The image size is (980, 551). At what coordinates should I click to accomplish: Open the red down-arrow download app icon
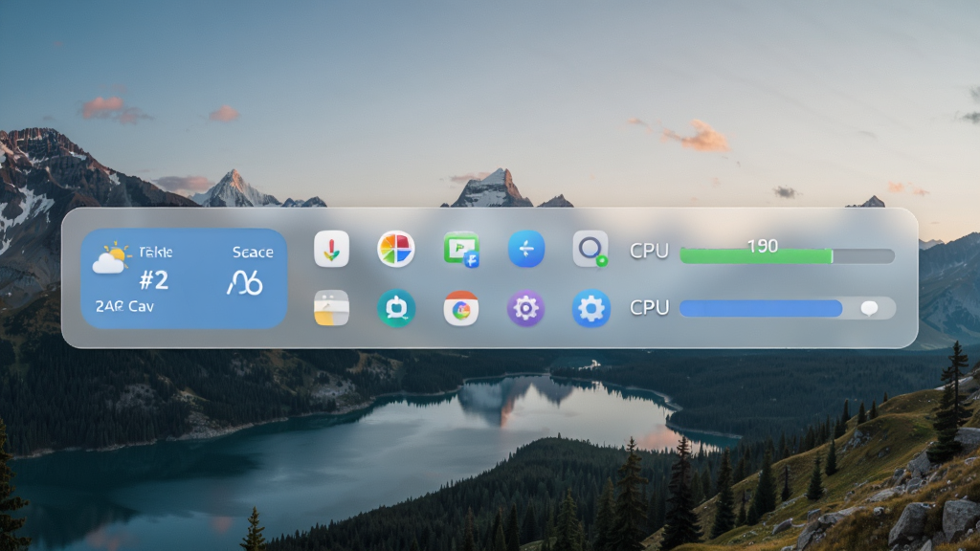coord(331,249)
